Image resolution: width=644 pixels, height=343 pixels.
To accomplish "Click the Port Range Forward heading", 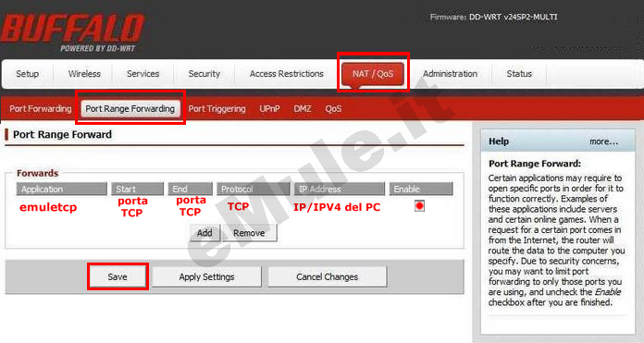I will point(62,135).
